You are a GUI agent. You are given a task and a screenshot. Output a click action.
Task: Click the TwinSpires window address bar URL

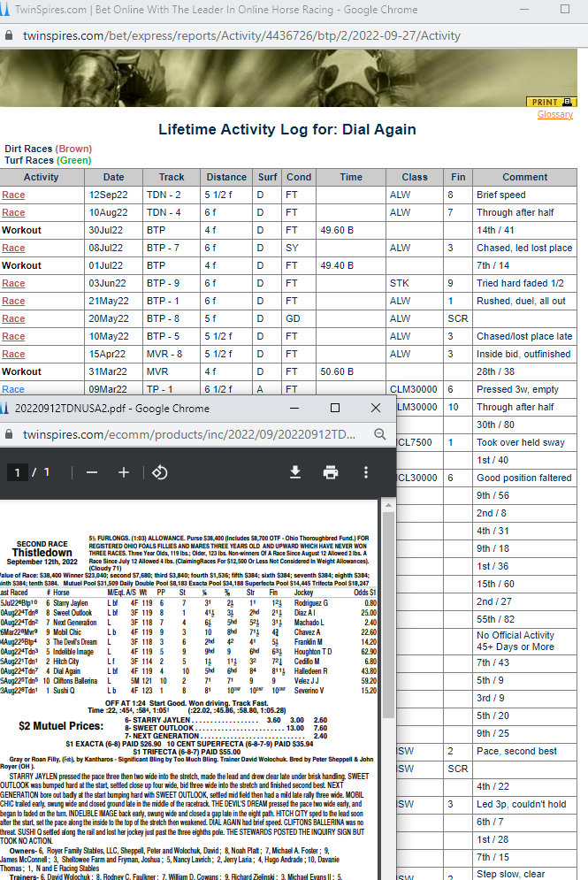tap(241, 35)
